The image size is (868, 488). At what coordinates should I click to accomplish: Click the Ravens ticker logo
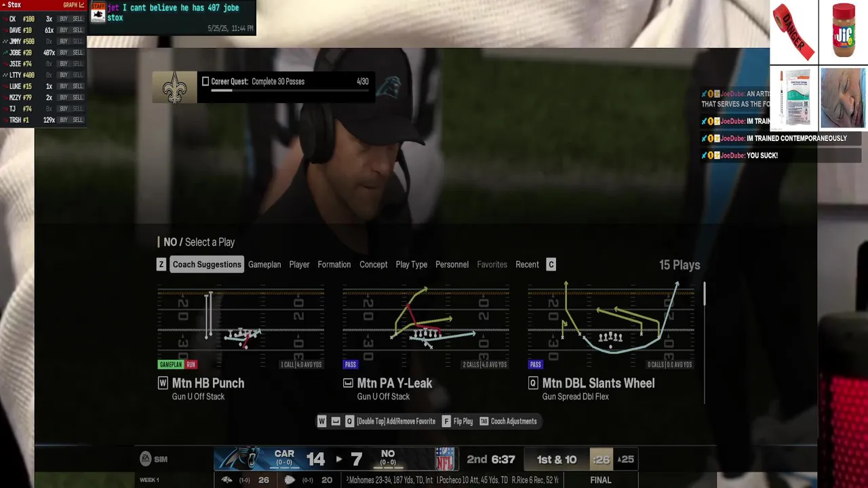[227, 480]
